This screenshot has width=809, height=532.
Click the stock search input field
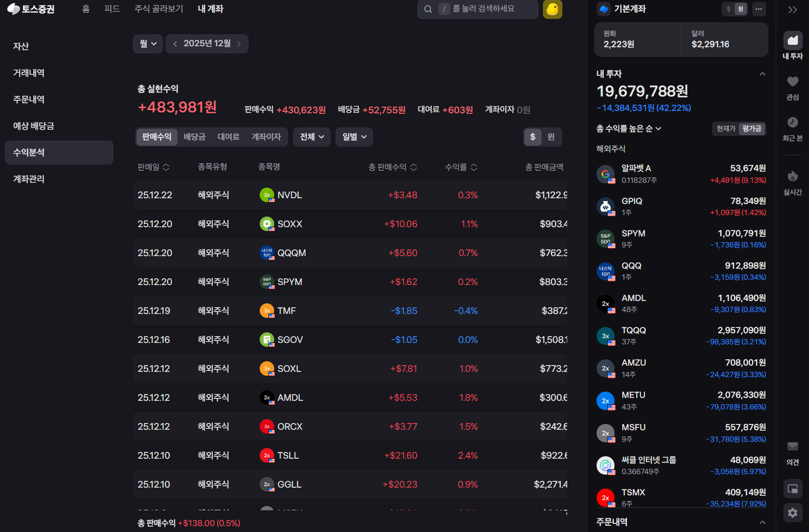pyautogui.click(x=477, y=9)
